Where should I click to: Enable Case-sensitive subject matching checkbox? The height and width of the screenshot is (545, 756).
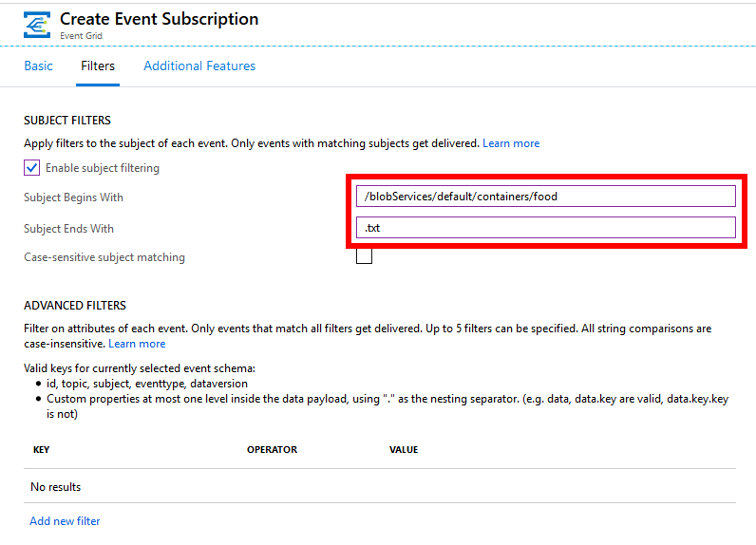(x=364, y=255)
